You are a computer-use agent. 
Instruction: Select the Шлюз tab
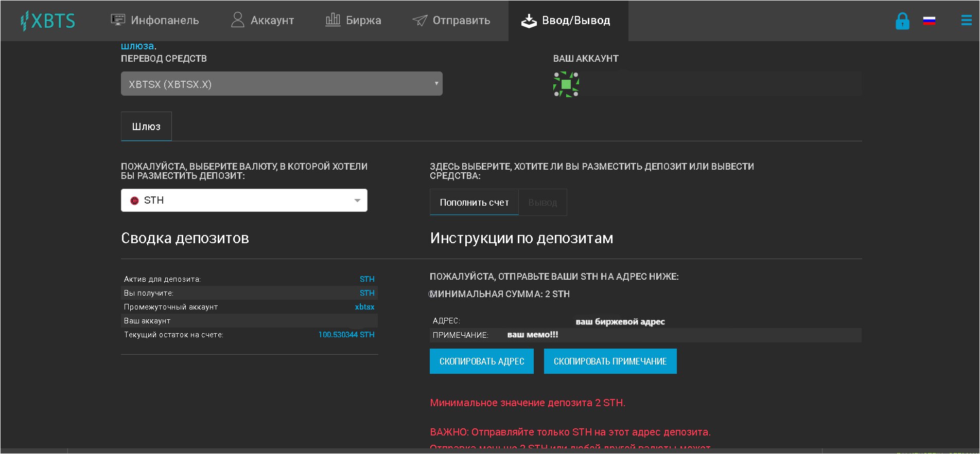[146, 126]
